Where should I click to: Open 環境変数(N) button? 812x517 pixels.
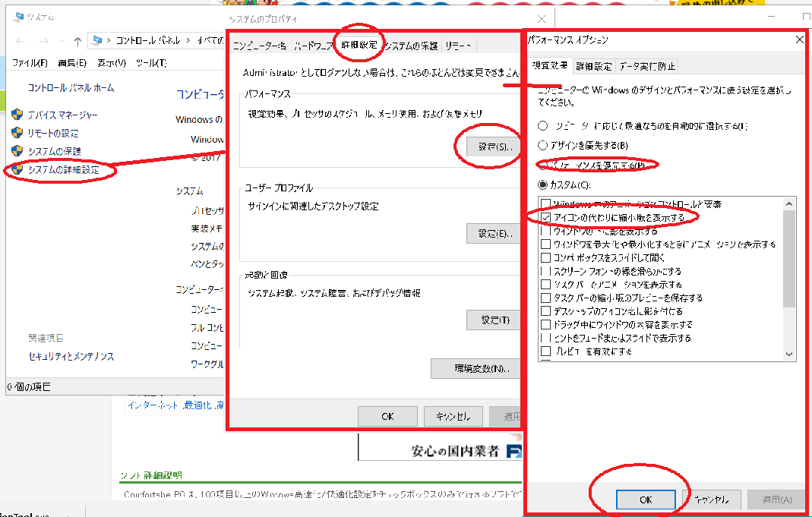tap(476, 369)
